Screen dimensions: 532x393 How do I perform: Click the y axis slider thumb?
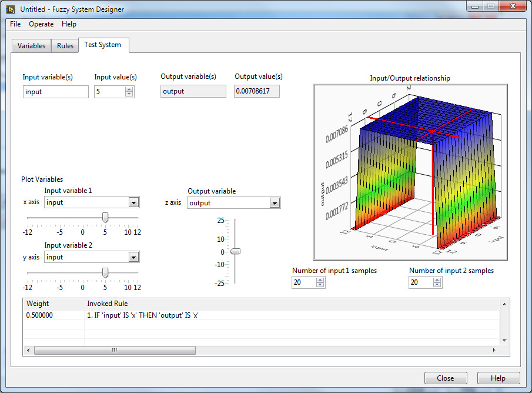tap(105, 272)
